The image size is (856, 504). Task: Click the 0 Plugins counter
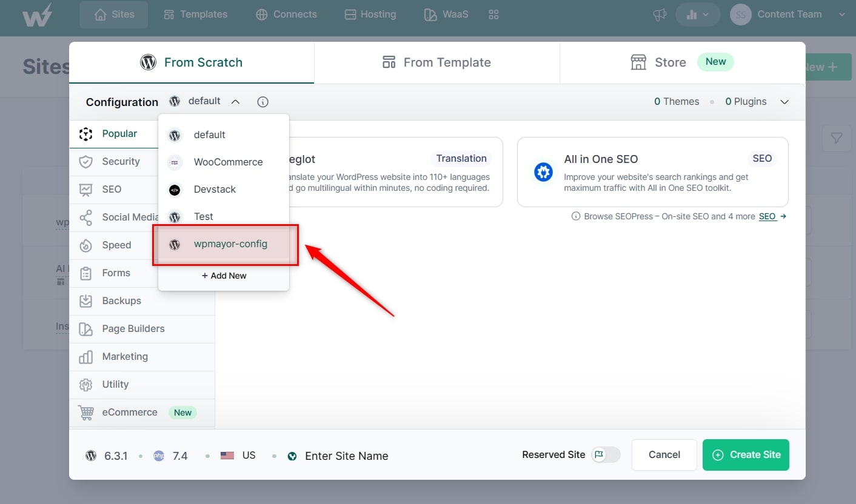click(746, 102)
